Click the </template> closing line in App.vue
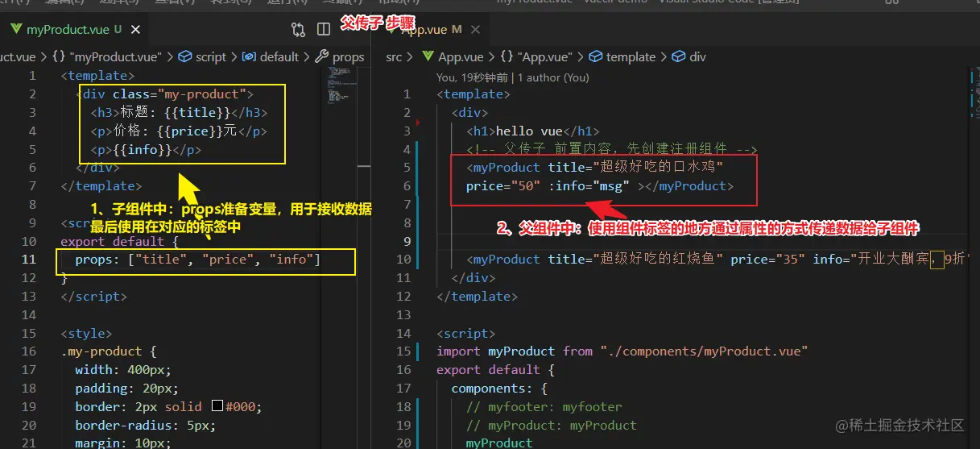The width and height of the screenshot is (980, 449). pos(477,297)
